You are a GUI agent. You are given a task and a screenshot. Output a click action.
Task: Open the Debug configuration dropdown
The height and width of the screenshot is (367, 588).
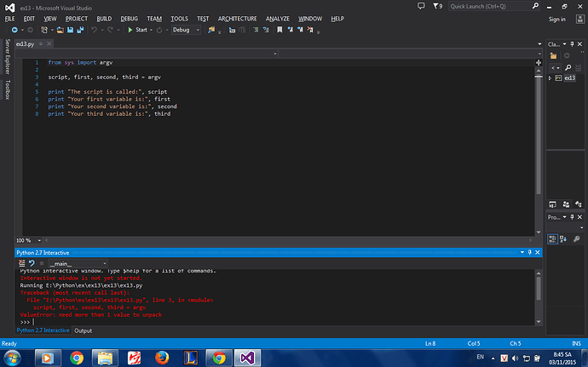click(x=186, y=30)
